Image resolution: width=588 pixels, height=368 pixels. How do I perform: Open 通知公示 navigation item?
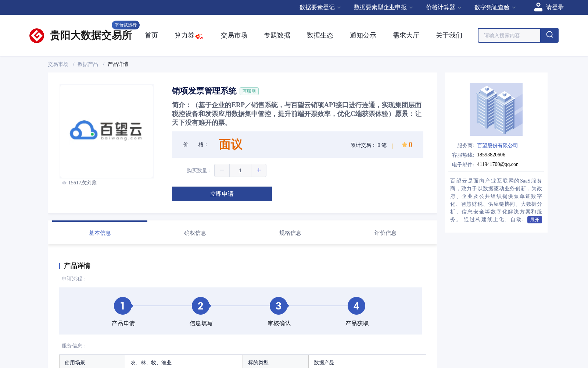click(x=363, y=35)
